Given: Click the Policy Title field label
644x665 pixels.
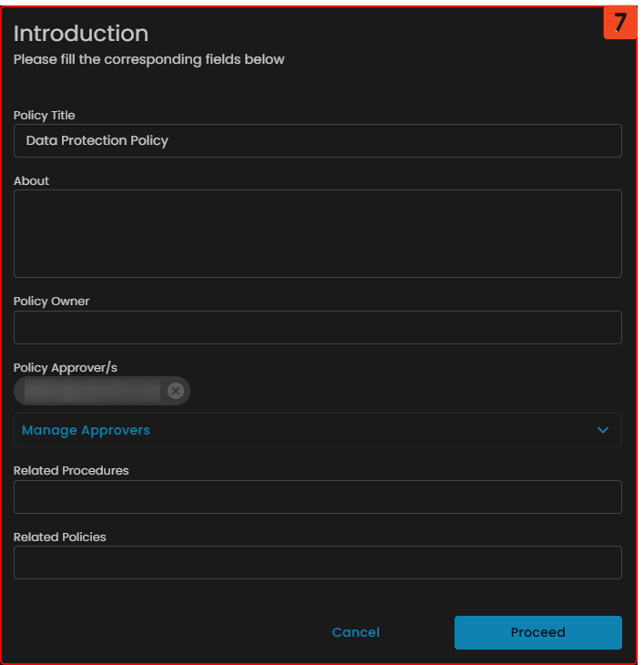Looking at the screenshot, I should point(45,116).
